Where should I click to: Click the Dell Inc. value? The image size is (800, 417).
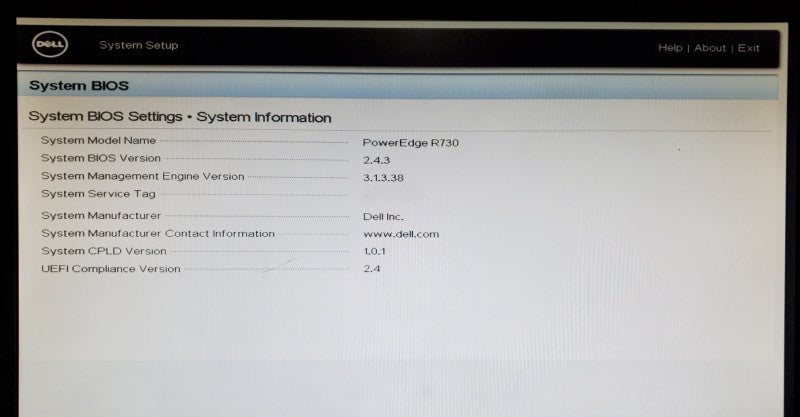coord(383,216)
